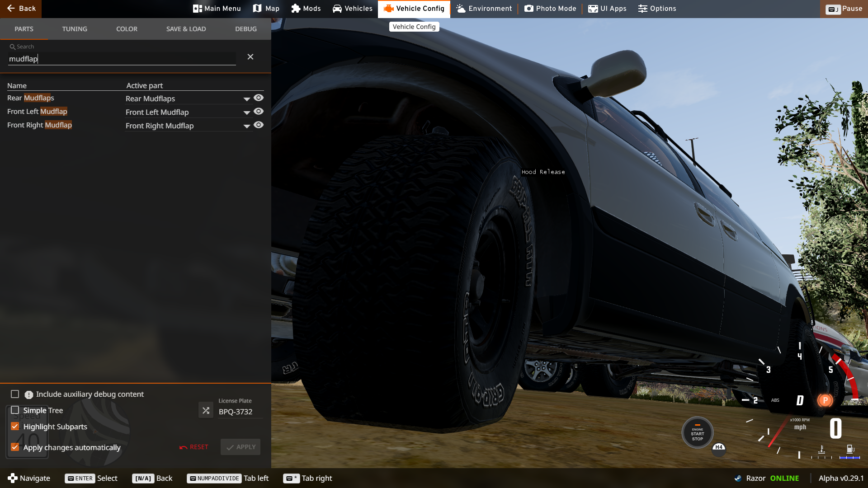Open the Mods puzzle-piece menu
The height and width of the screenshot is (488, 868).
pyautogui.click(x=306, y=9)
